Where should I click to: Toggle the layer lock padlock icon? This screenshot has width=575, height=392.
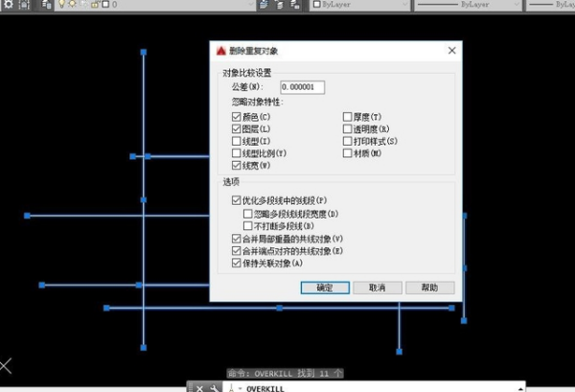(95, 5)
